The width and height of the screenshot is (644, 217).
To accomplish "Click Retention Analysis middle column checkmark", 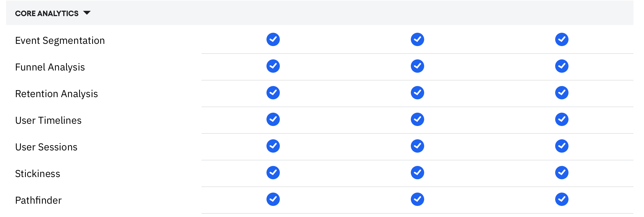I will pos(417,93).
